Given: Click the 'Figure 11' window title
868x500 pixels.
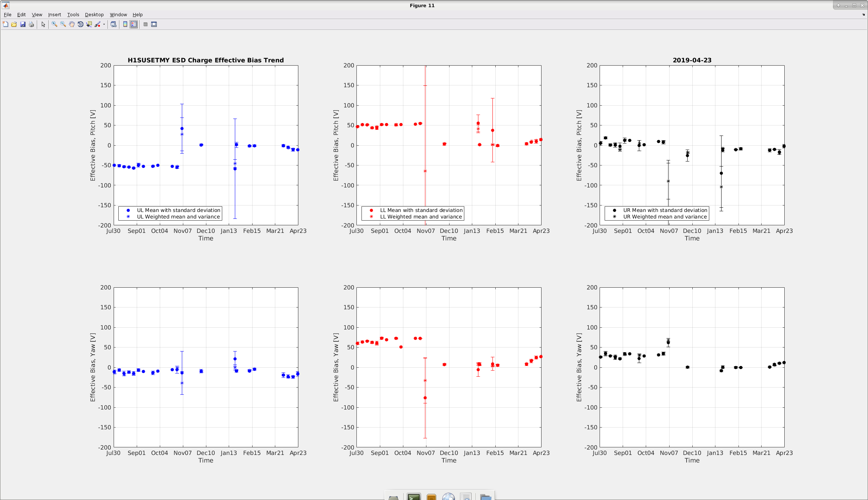Looking at the screenshot, I should 422,5.
